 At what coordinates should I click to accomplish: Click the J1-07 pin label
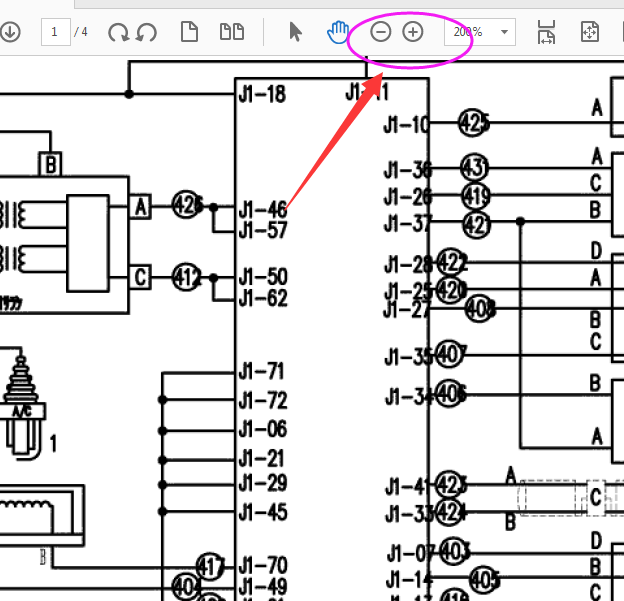411,554
